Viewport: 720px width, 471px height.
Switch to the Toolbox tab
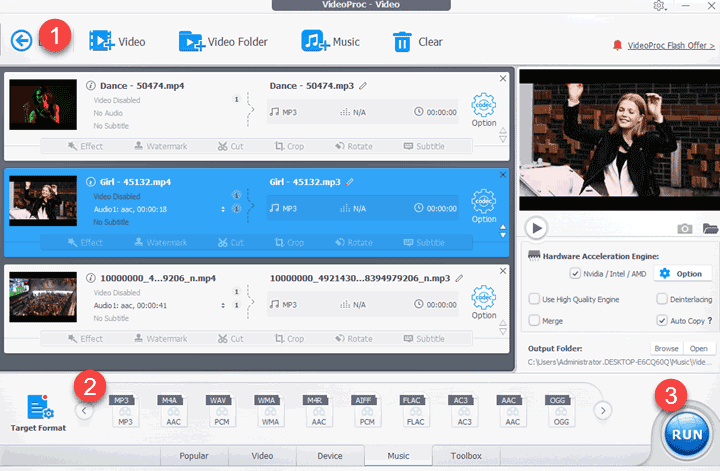(x=466, y=456)
